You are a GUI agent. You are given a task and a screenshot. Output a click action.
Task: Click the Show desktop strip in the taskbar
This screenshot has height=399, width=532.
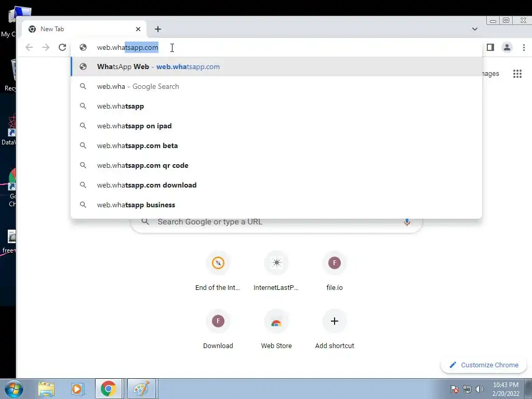(528, 389)
